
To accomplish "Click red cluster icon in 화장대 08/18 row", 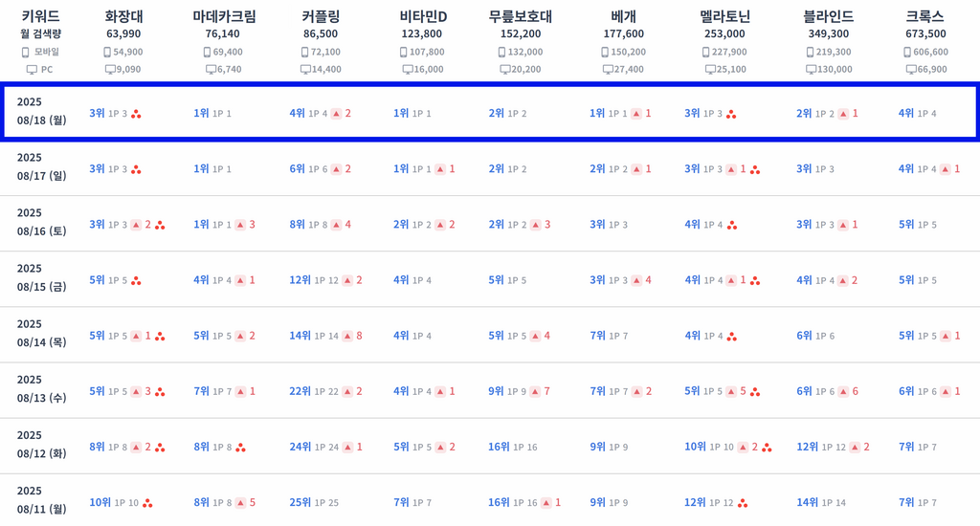I will point(136,114).
